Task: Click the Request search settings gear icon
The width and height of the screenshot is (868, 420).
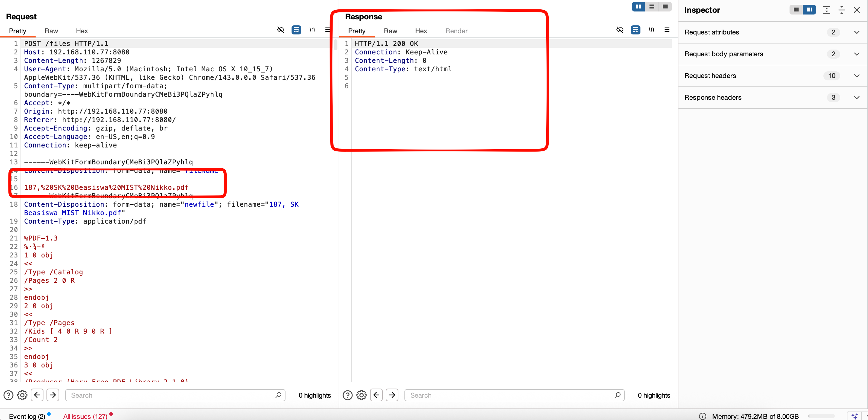Action: 22,395
